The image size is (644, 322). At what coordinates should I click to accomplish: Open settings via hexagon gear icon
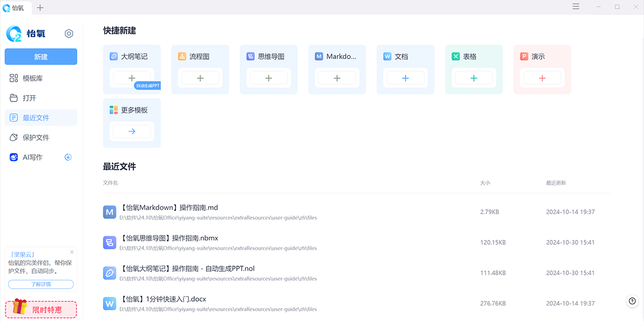(69, 34)
